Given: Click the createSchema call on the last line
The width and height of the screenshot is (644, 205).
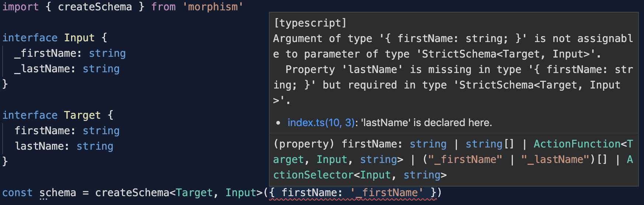Looking at the screenshot, I should [132, 192].
